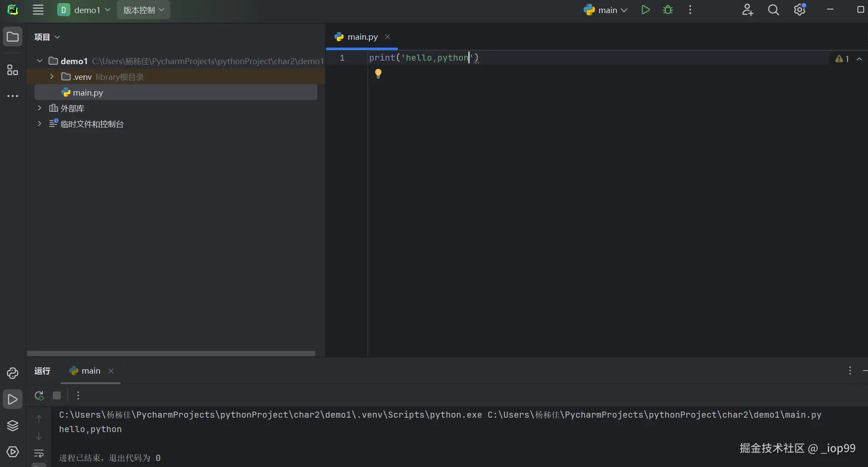Toggle the Run tool window sidebar icon
The width and height of the screenshot is (868, 467).
coord(13,399)
